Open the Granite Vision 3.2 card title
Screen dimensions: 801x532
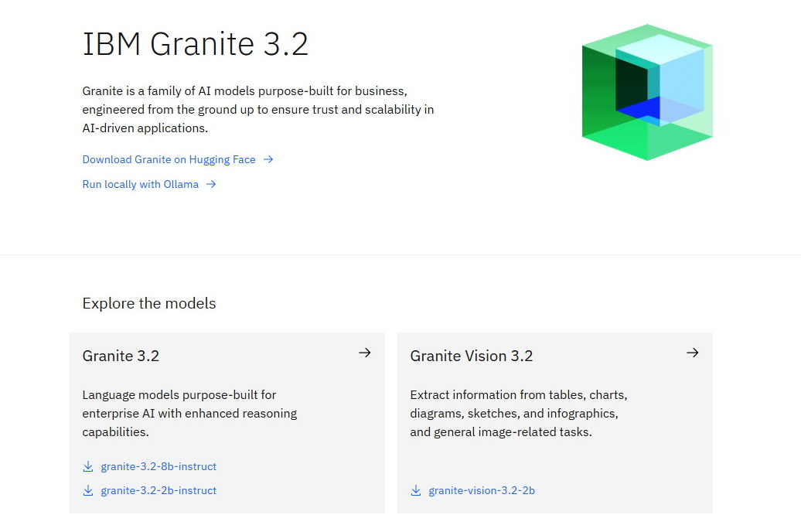click(472, 356)
